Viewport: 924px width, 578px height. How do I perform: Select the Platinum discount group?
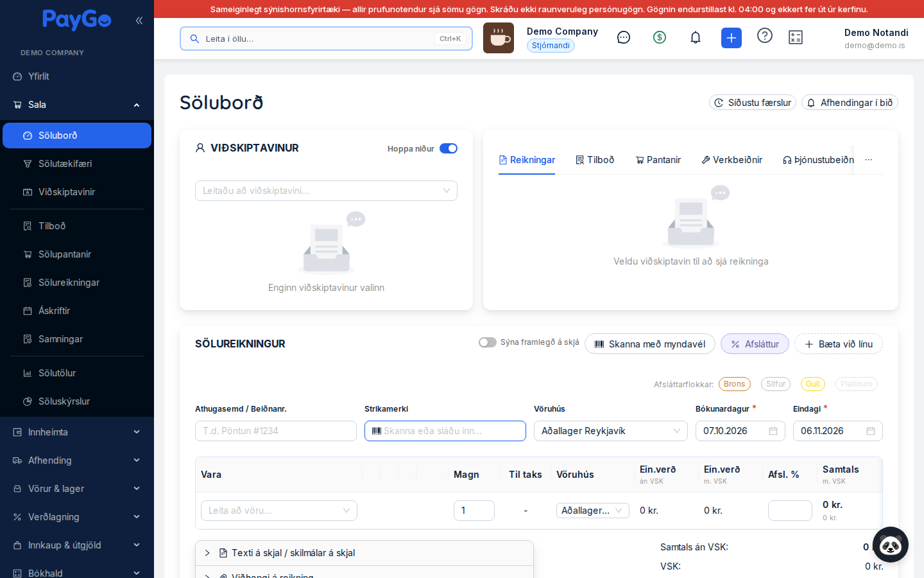click(x=857, y=384)
